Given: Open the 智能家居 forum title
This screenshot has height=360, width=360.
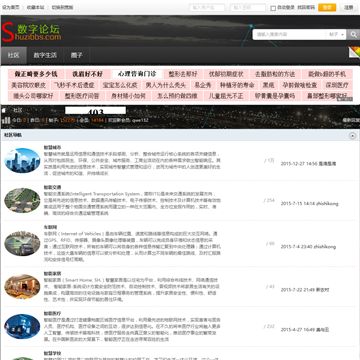Looking at the screenshot, I should tap(52, 273).
